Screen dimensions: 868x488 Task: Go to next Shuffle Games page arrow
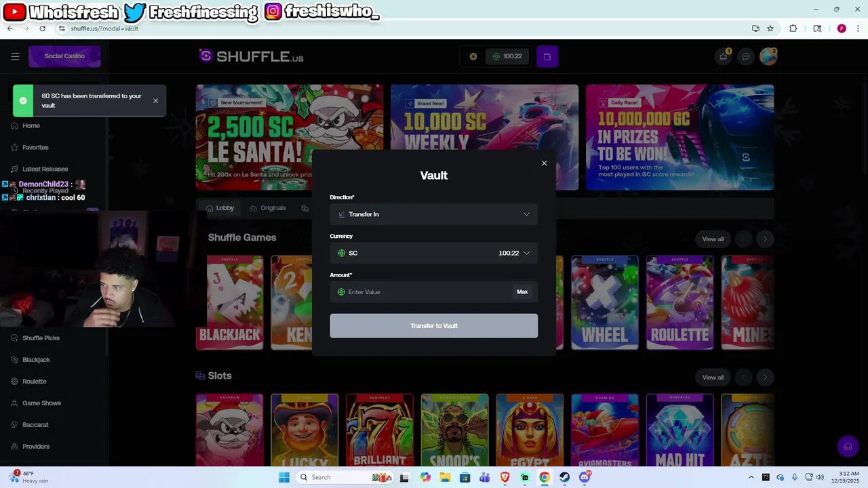(x=765, y=239)
